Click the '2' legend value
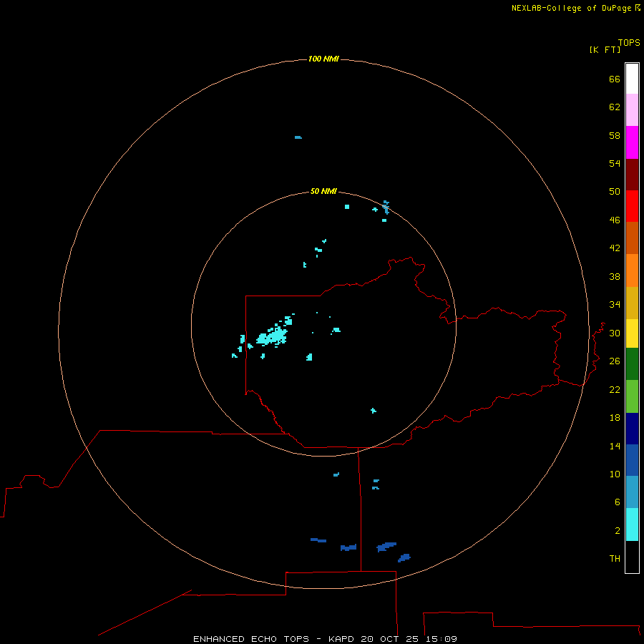 [x=617, y=531]
